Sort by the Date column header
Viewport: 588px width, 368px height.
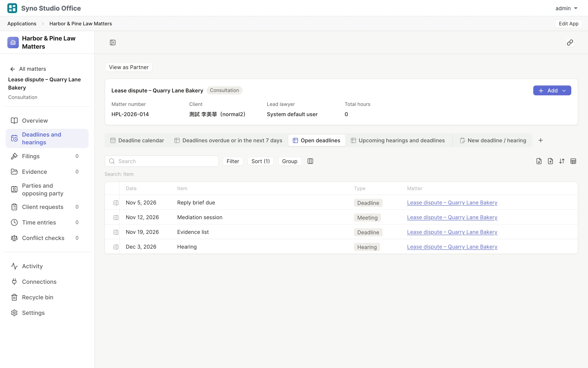[131, 188]
